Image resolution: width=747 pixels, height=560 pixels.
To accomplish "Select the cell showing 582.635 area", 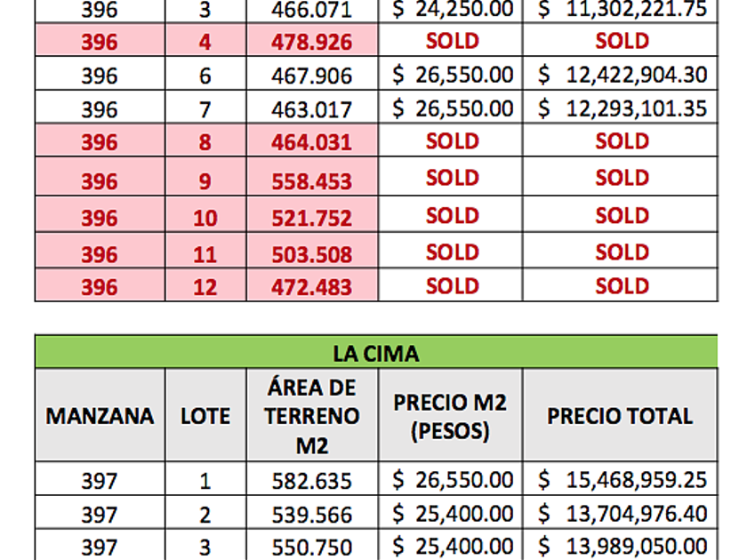I will click(x=311, y=482).
